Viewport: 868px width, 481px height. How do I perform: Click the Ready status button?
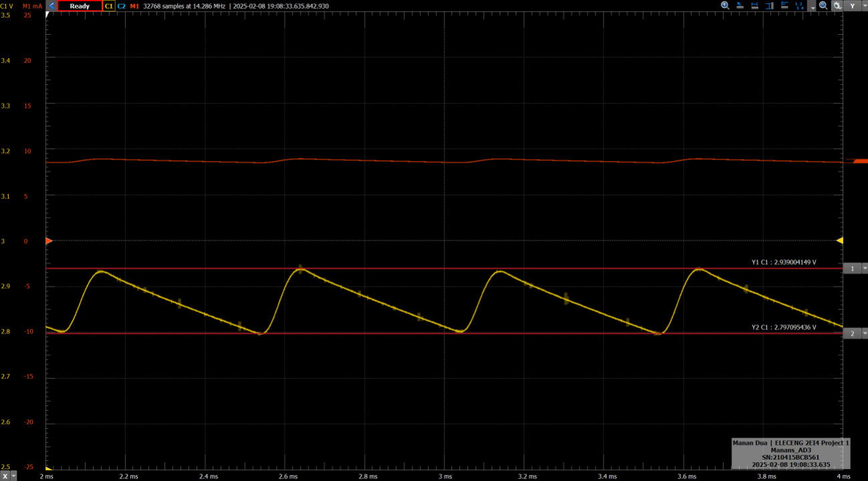(80, 6)
